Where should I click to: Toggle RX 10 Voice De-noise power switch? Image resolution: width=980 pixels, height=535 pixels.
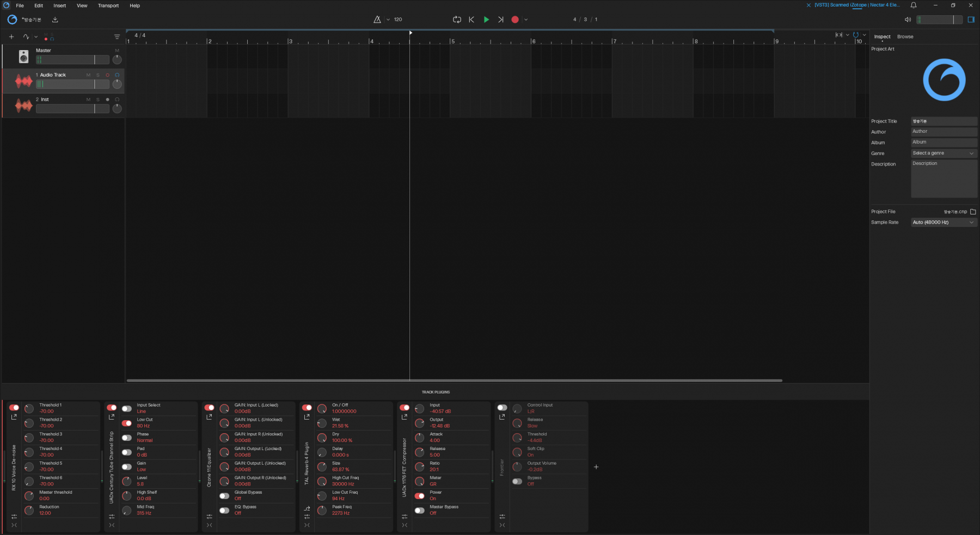14,408
